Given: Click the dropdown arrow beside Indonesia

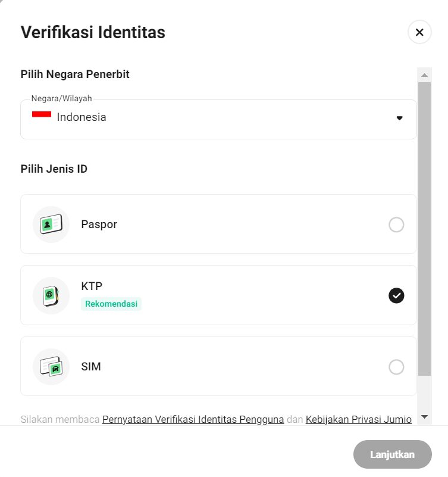Looking at the screenshot, I should pyautogui.click(x=400, y=118).
